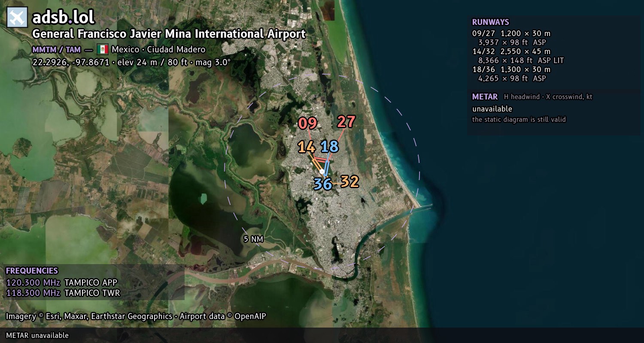The width and height of the screenshot is (644, 343).
Task: Click the runway 36 map label
Action: 323,184
